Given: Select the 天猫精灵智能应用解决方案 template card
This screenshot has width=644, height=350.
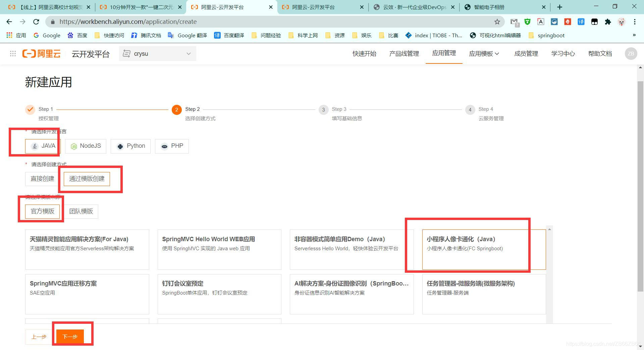Looking at the screenshot, I should click(x=87, y=250).
